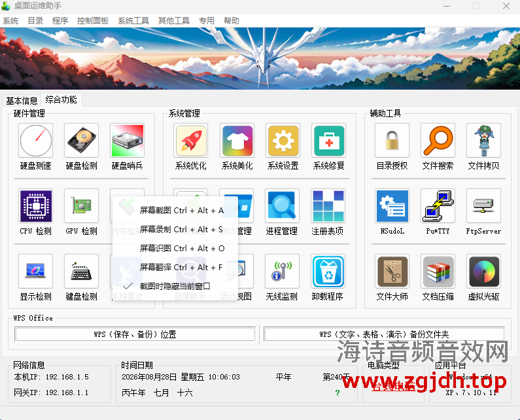Screen dimensions: 520x420
Task: Launch the 系统修复 first-aid icon
Action: (x=328, y=141)
